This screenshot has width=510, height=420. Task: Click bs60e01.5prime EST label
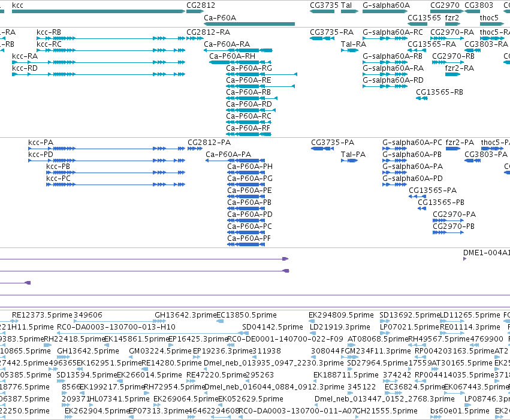[460, 411]
